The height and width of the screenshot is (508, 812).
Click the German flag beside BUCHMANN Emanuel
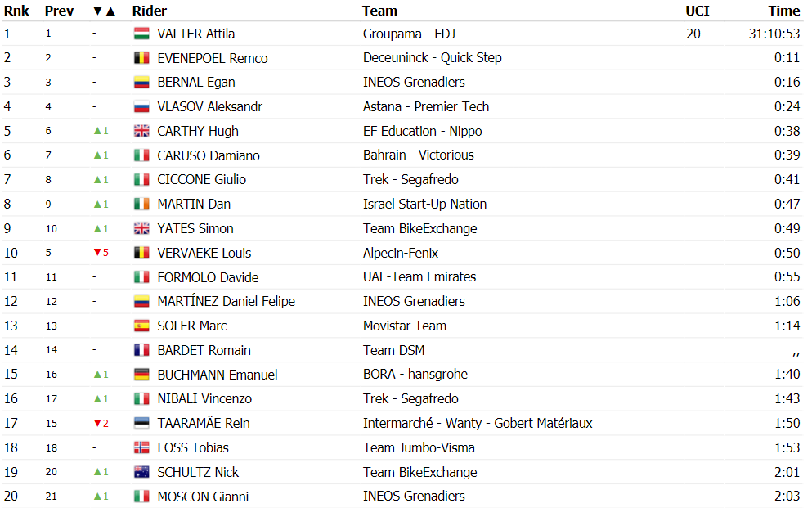(141, 375)
